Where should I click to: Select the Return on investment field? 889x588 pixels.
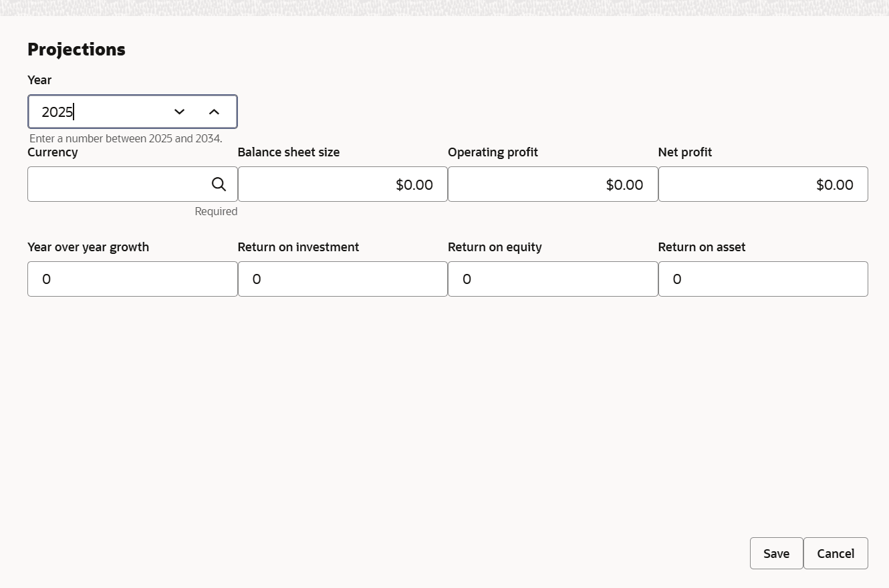pyautogui.click(x=342, y=279)
